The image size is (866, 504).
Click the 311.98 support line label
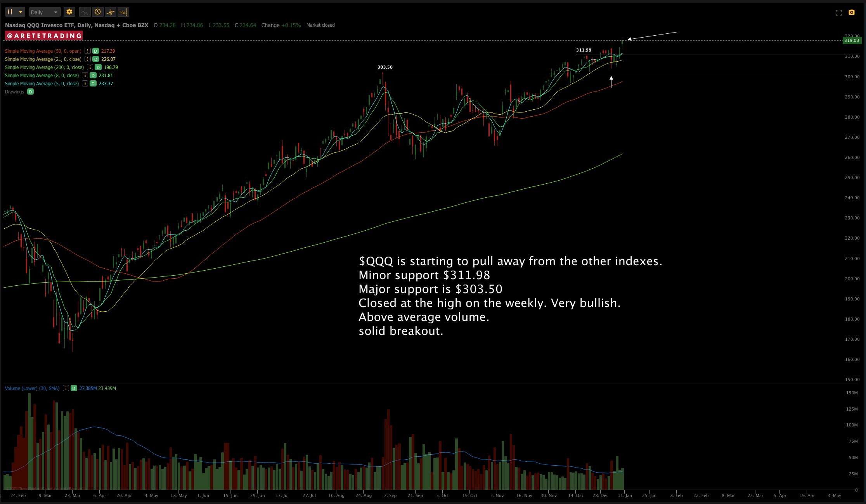[x=584, y=50]
